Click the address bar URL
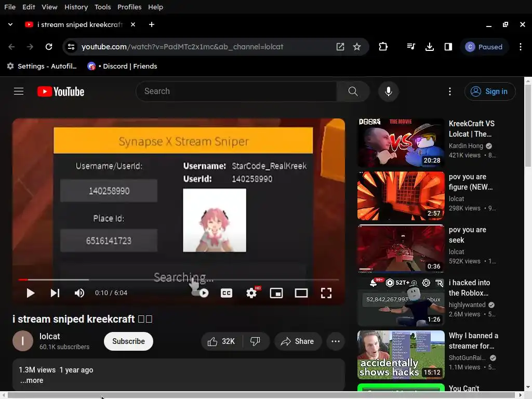Screen dimensions: 532x399 tap(182, 47)
